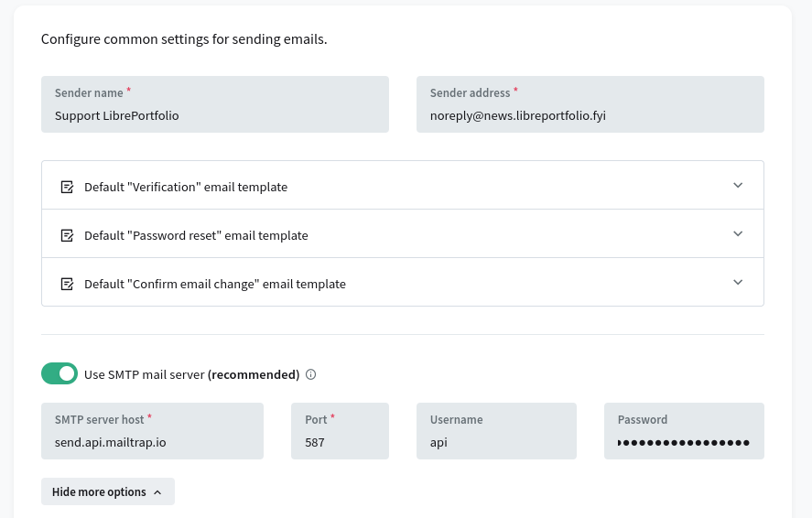Open Default "Password reset" email template section

196,235
